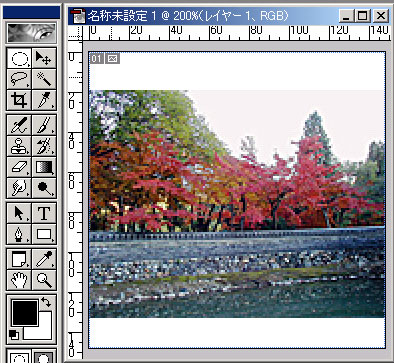
Task: Click the ruler origin corner box
Action: 75,33
